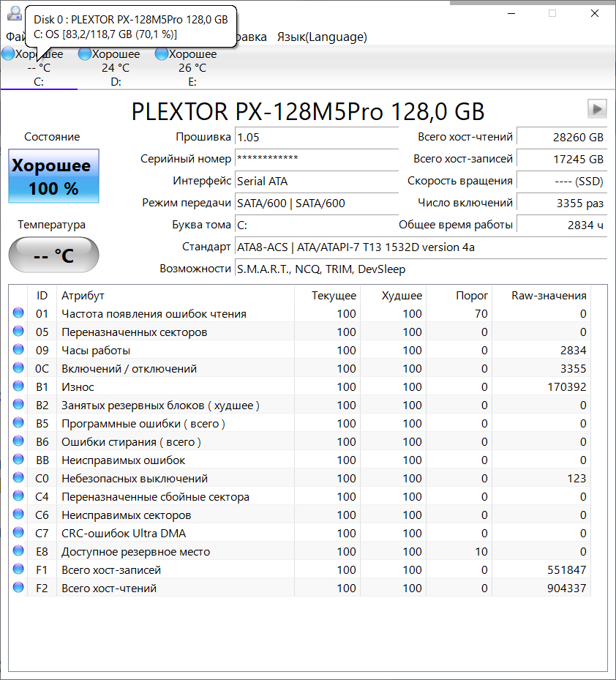
Task: Click the blue health orb for disk C:
Action: (8, 53)
